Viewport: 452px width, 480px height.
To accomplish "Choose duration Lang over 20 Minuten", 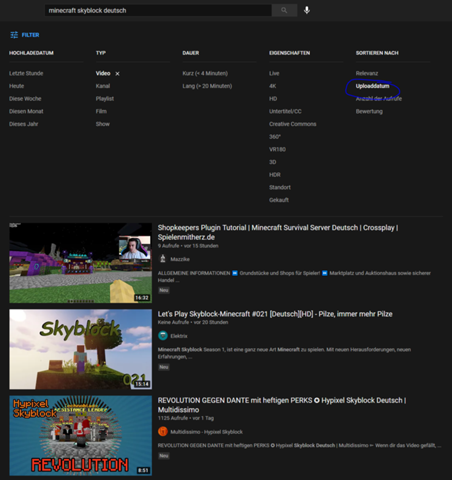I will point(207,86).
